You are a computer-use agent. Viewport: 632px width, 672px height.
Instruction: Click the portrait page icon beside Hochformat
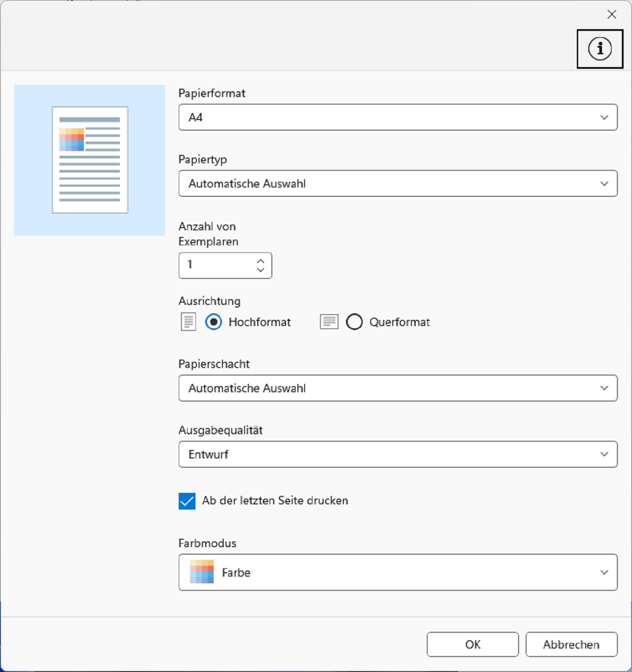(188, 322)
